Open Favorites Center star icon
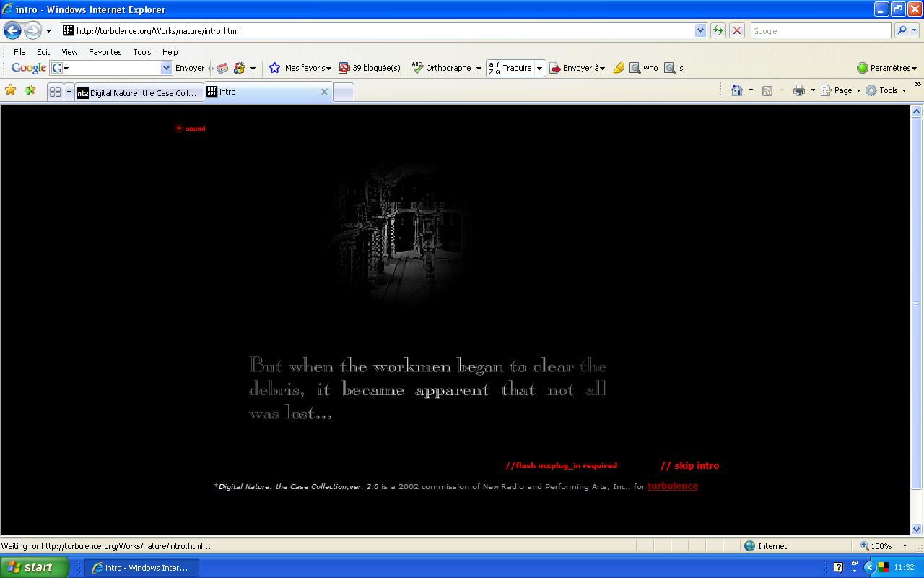 (x=11, y=90)
